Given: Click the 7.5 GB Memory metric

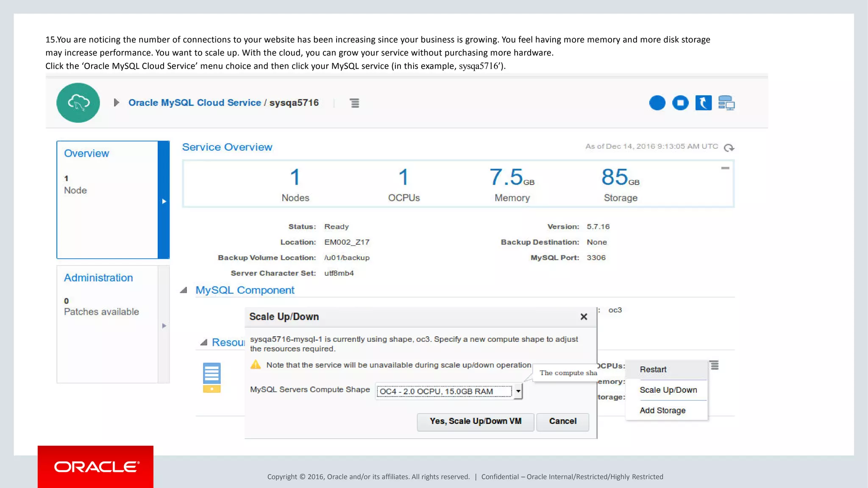Looking at the screenshot, I should pyautogui.click(x=512, y=185).
